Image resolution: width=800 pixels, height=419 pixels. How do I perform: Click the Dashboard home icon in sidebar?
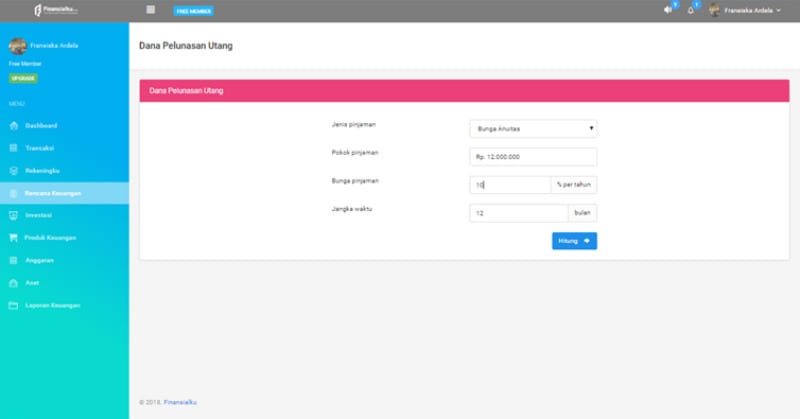click(x=14, y=126)
